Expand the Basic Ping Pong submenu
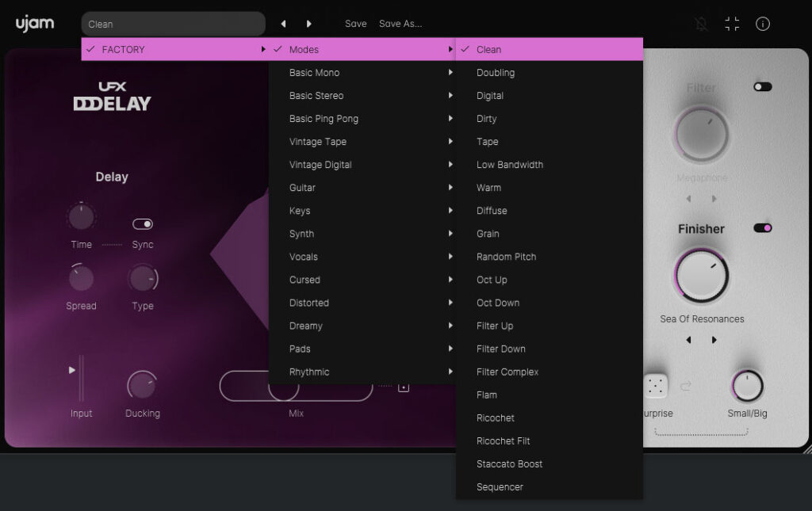Screen dimensions: 812x511 click(362, 118)
